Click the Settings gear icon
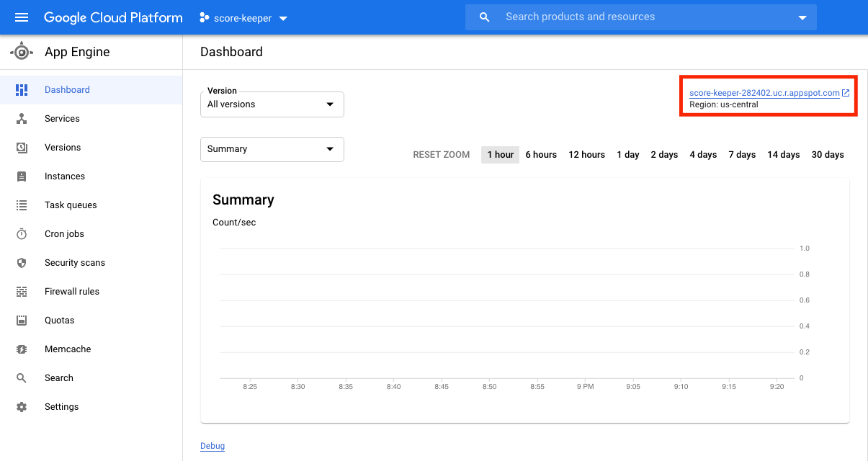868x461 pixels. [22, 407]
